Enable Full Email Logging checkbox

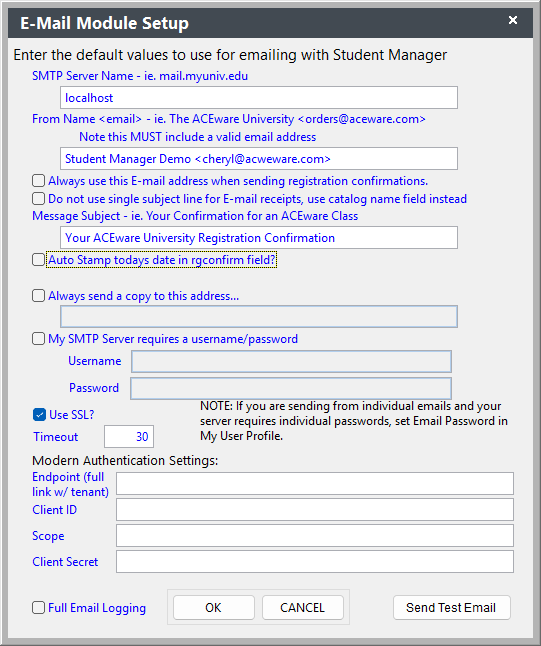pyautogui.click(x=38, y=608)
